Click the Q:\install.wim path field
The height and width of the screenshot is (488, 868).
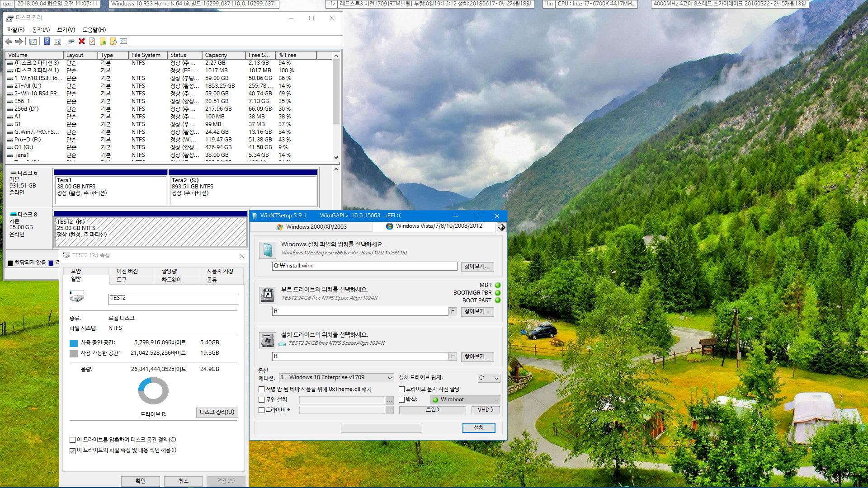[364, 266]
